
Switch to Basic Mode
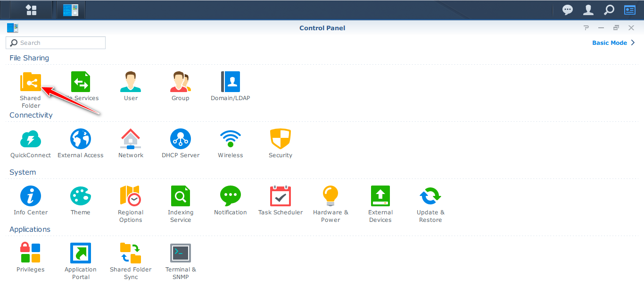point(613,42)
